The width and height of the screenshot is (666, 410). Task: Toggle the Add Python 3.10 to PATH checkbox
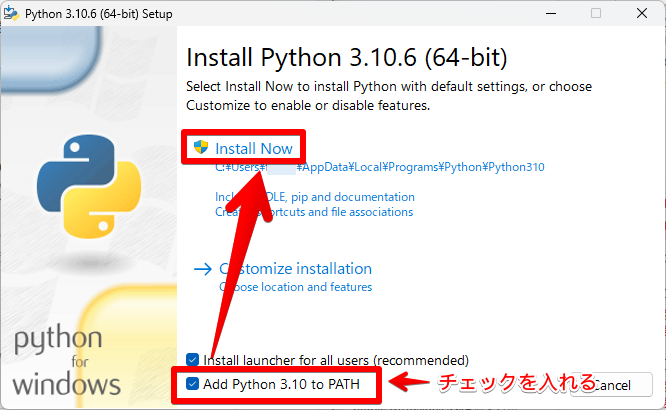coord(192,384)
